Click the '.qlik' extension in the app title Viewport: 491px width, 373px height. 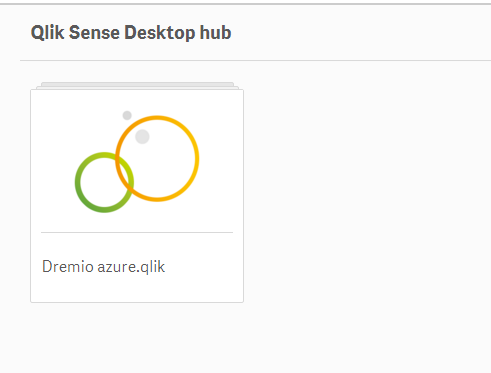coord(151,267)
